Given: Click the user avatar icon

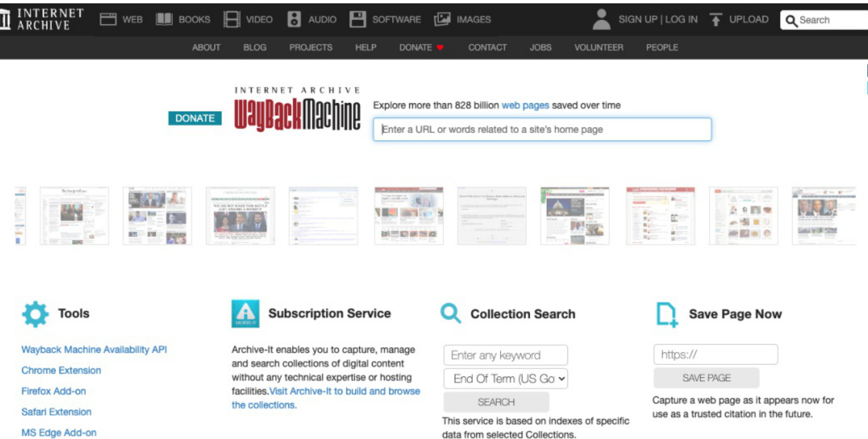Looking at the screenshot, I should click(601, 19).
